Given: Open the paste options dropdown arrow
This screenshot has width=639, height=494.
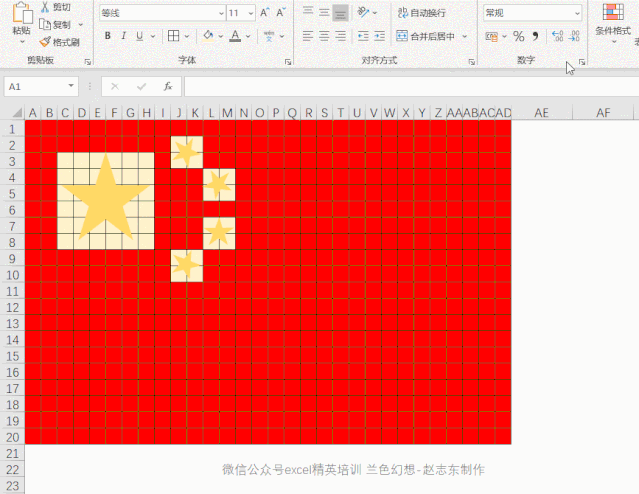Looking at the screenshot, I should click(x=22, y=42).
